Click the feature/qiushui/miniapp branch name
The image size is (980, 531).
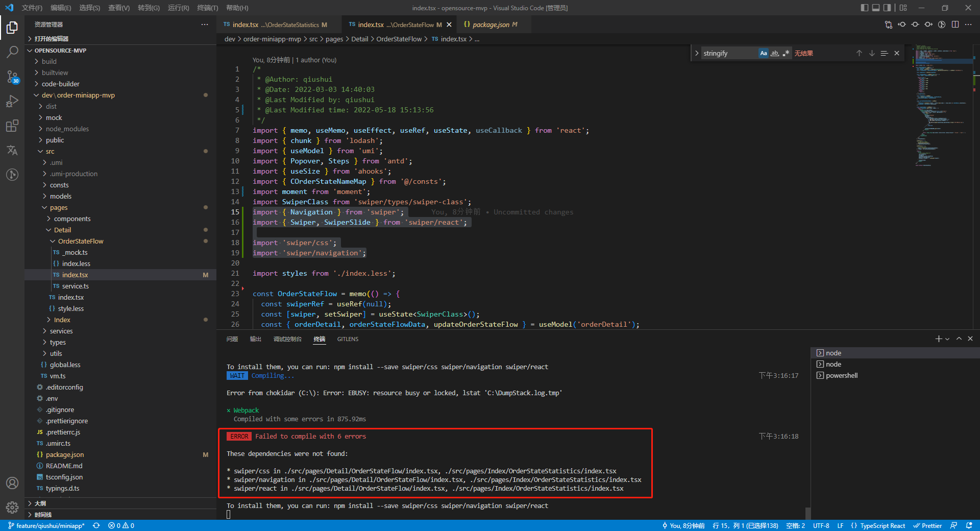point(50,525)
